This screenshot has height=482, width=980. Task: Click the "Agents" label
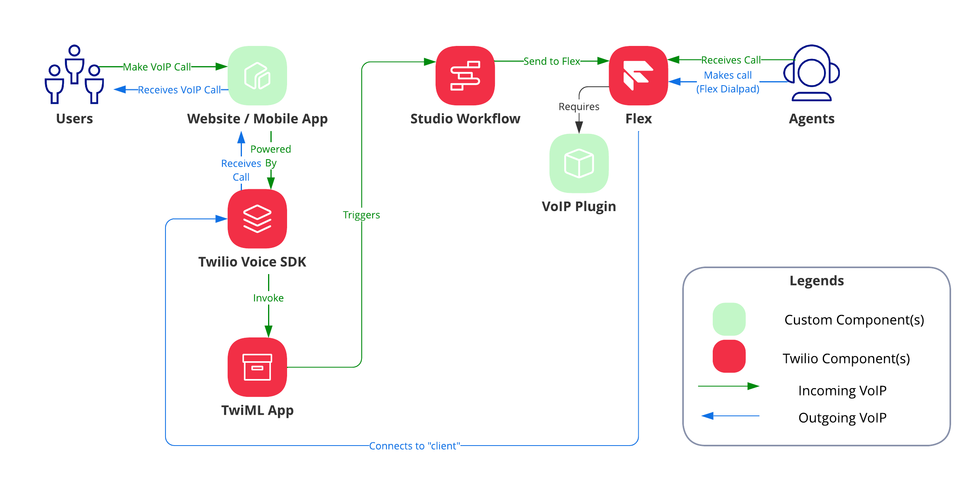pos(812,119)
